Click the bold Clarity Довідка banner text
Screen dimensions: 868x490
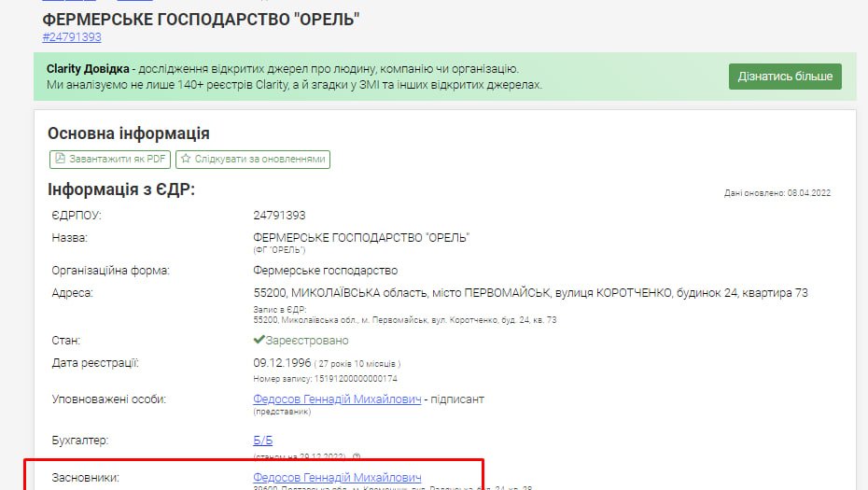pyautogui.click(x=88, y=69)
